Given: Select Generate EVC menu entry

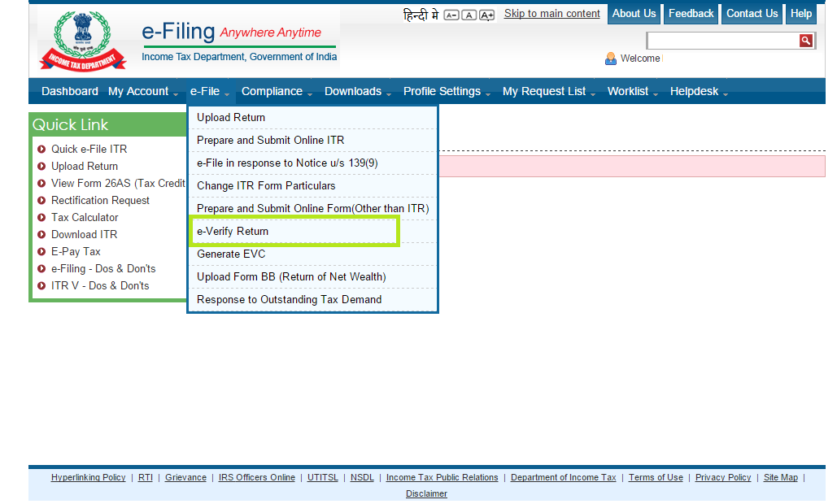Looking at the screenshot, I should [312, 254].
